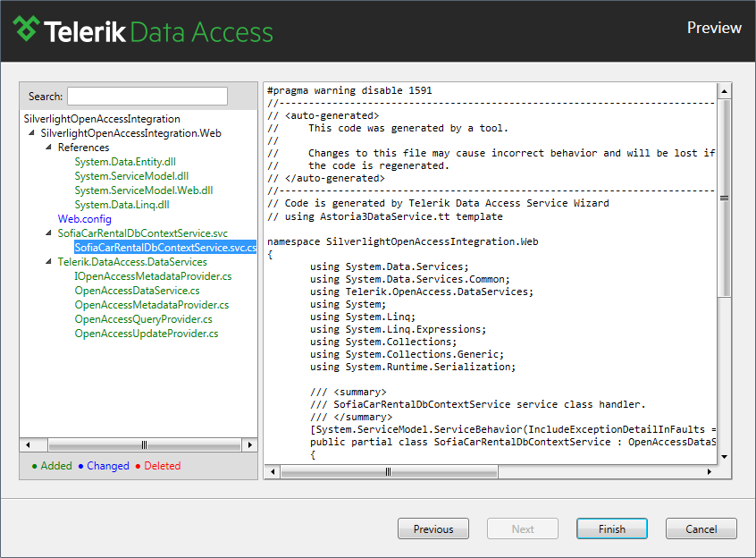Preview OpenAccessDataService.cs file
The width and height of the screenshot is (756, 558).
point(137,291)
